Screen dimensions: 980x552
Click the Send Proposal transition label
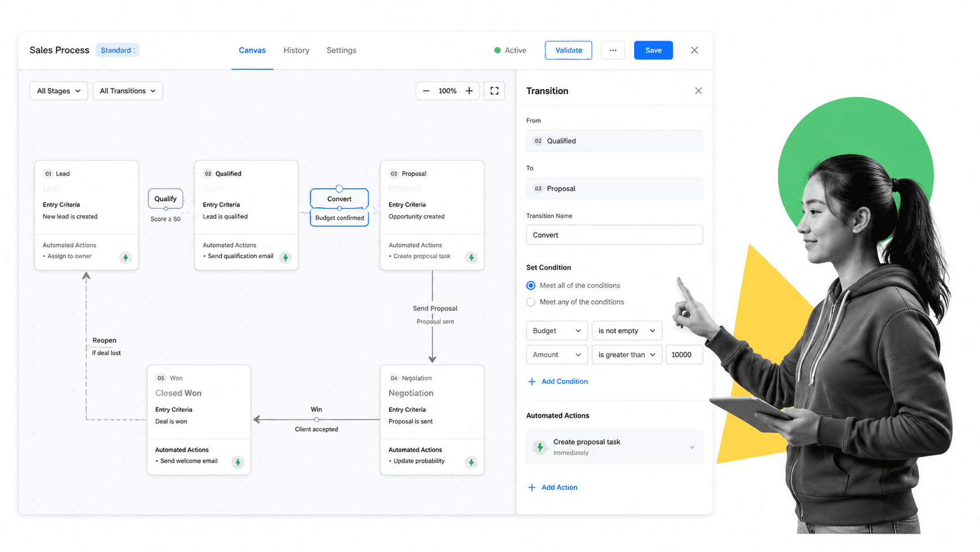435,309
